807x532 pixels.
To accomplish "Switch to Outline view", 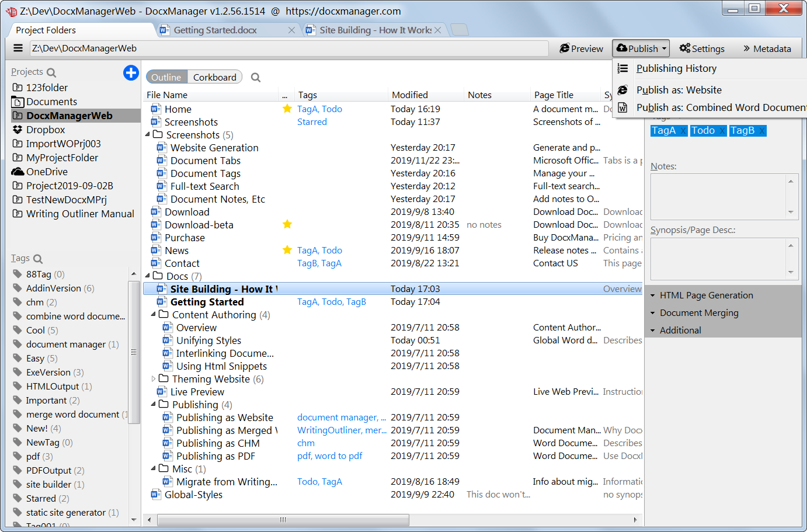I will tap(166, 77).
